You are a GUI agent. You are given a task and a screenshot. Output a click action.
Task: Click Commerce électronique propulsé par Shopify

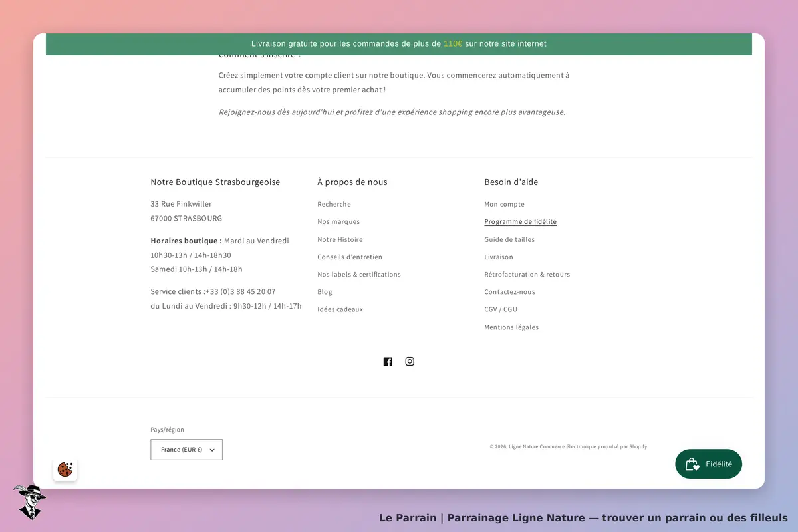pyautogui.click(x=593, y=447)
